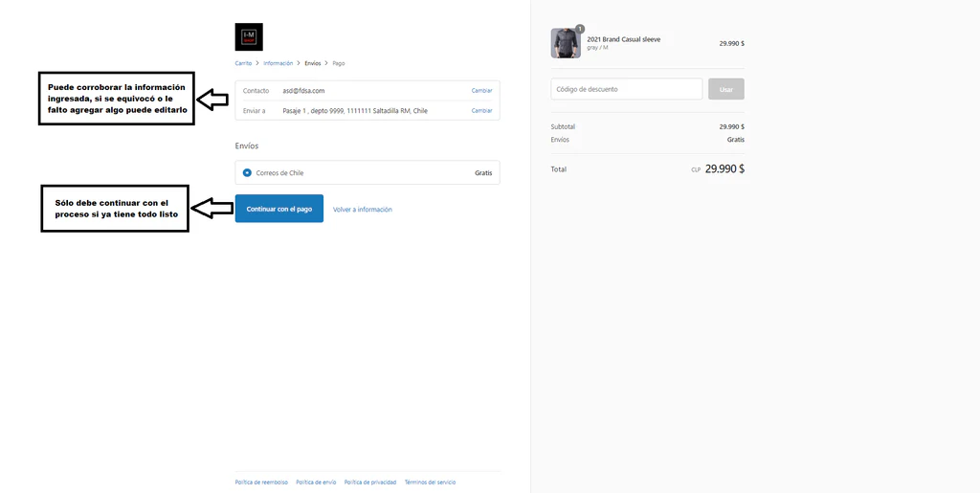Select the Correos de Chile shipping option
This screenshot has width=980, height=493.
(x=248, y=173)
